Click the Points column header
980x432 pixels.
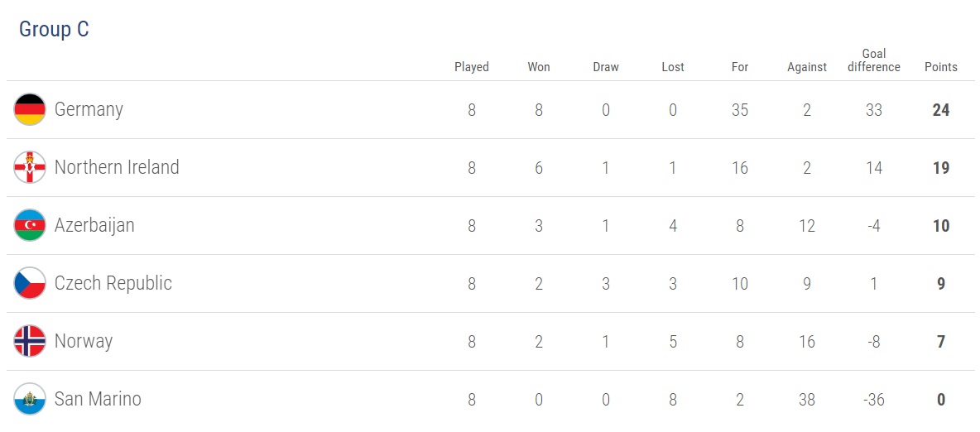(940, 67)
